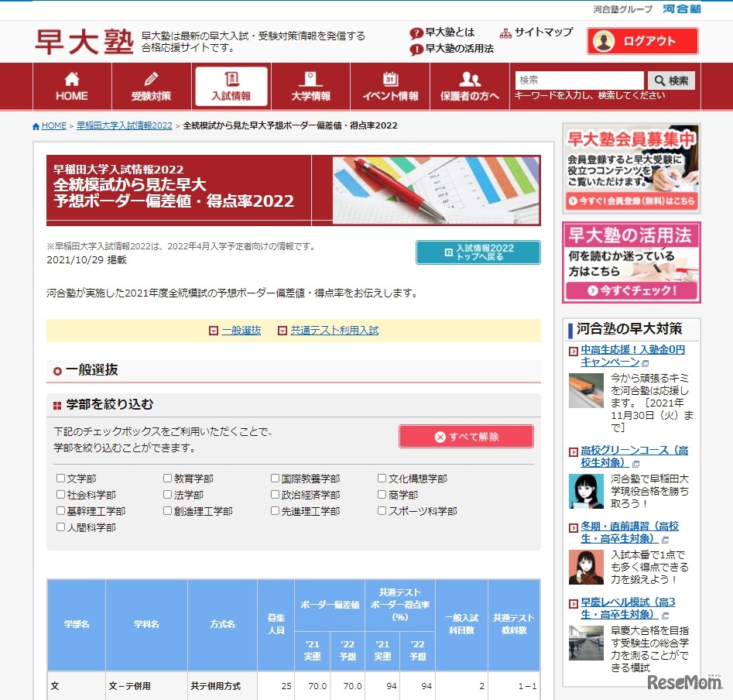
Task: Open 大学情報 via its building icon
Action: point(310,77)
